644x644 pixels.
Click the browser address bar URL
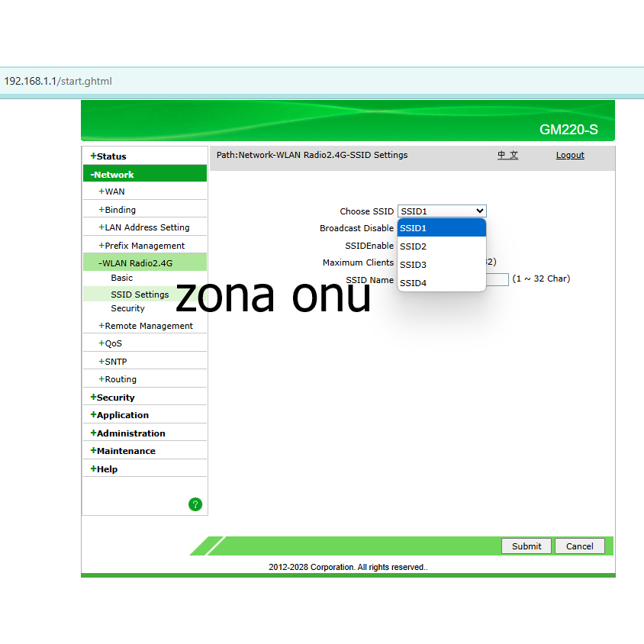[x=58, y=81]
